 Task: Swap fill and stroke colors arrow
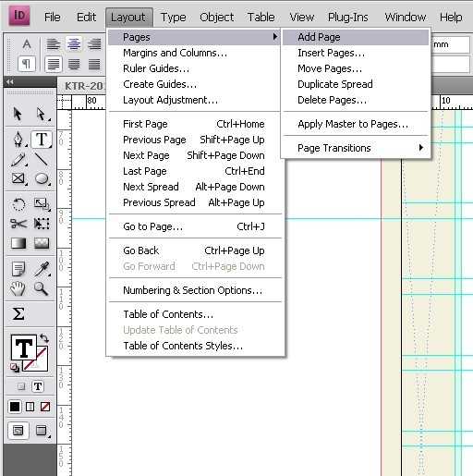(x=44, y=338)
